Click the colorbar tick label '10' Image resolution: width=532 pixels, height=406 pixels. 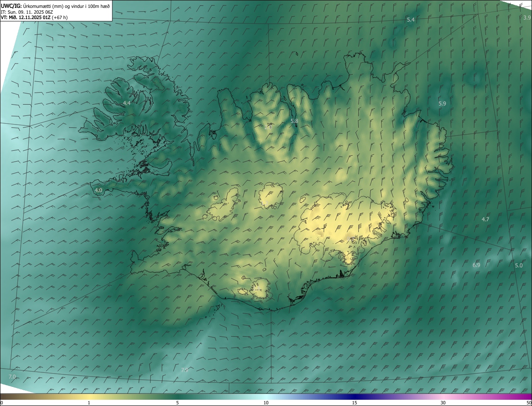click(266, 403)
